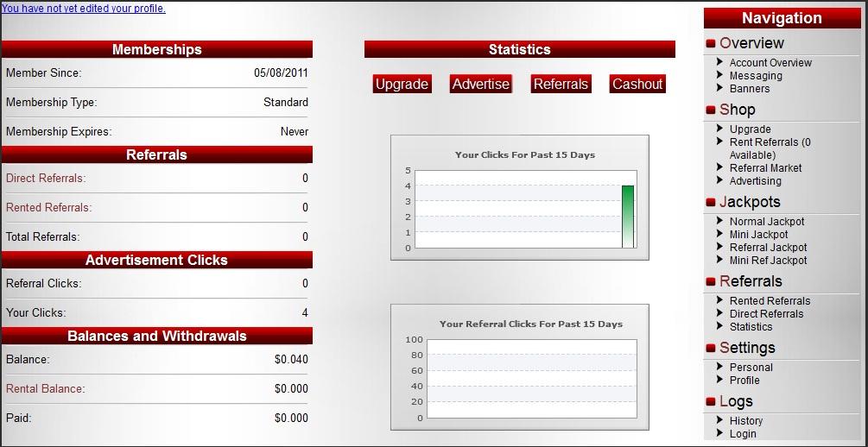The width and height of the screenshot is (868, 447).
Task: Click the Advertise button under Statistics
Action: coord(480,84)
